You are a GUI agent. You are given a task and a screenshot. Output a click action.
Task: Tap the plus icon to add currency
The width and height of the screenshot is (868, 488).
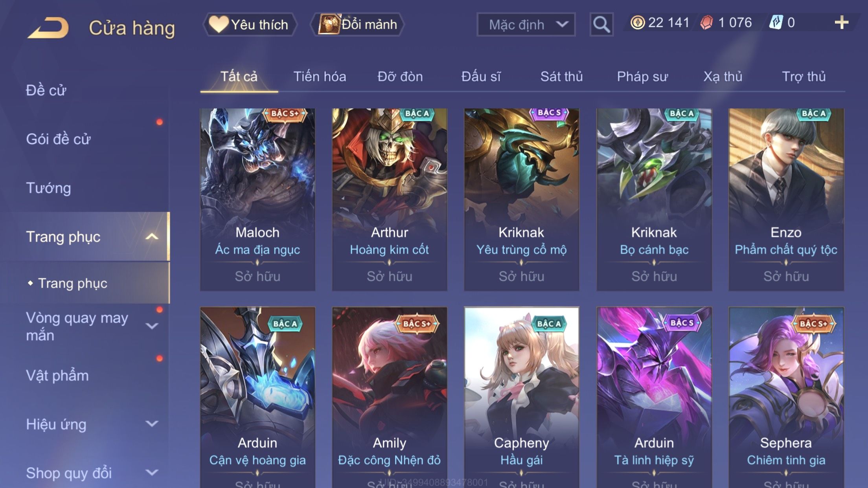(x=841, y=23)
